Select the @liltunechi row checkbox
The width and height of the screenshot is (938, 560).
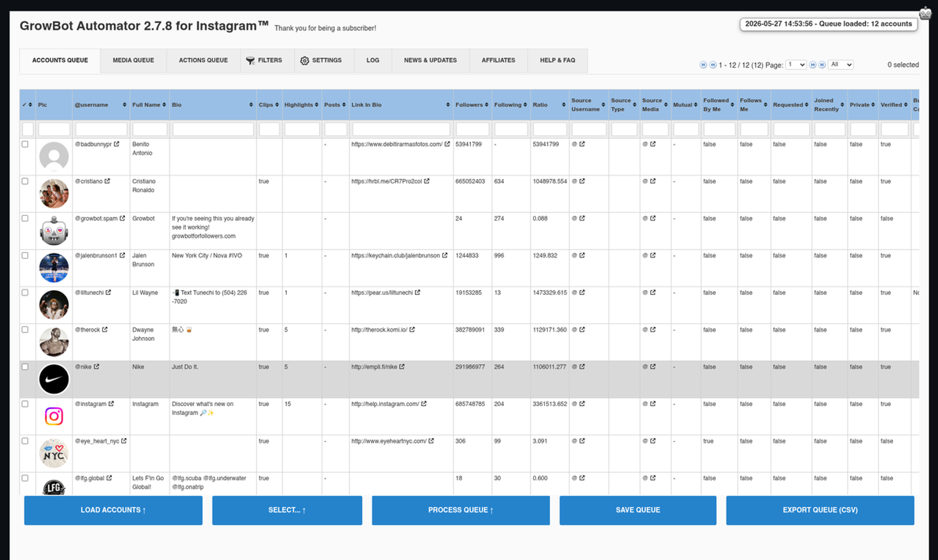point(25,293)
